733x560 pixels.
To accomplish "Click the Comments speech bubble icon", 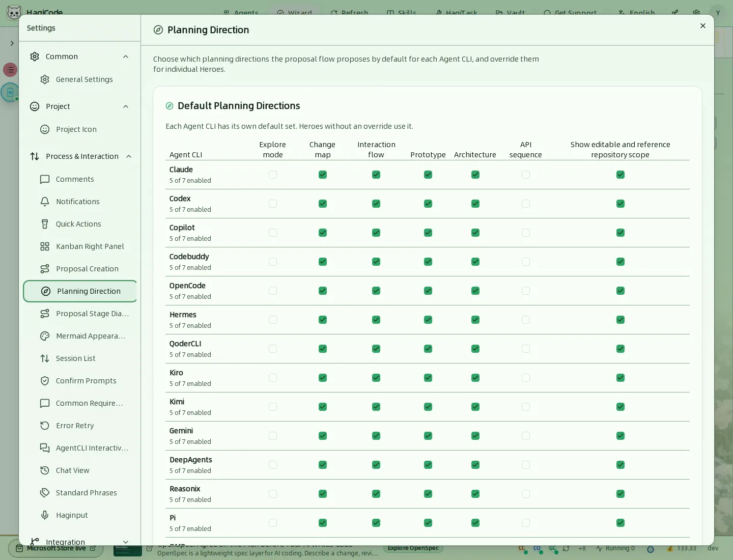I will pyautogui.click(x=45, y=179).
